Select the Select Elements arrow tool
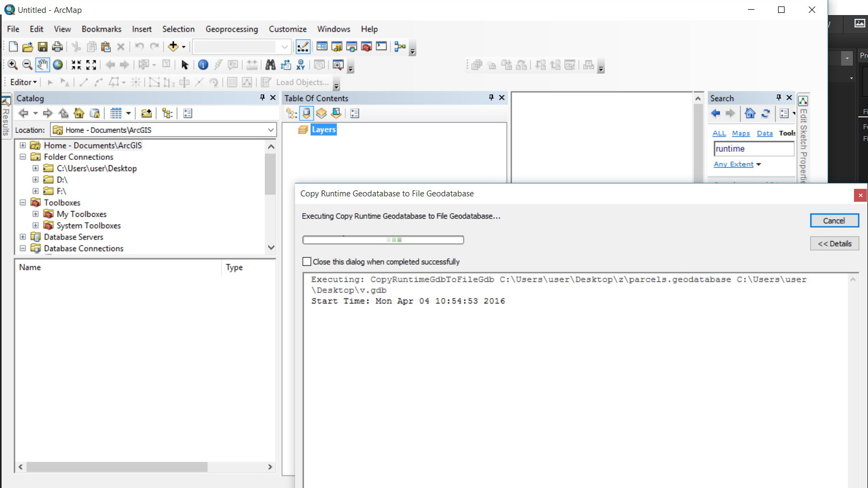 185,65
